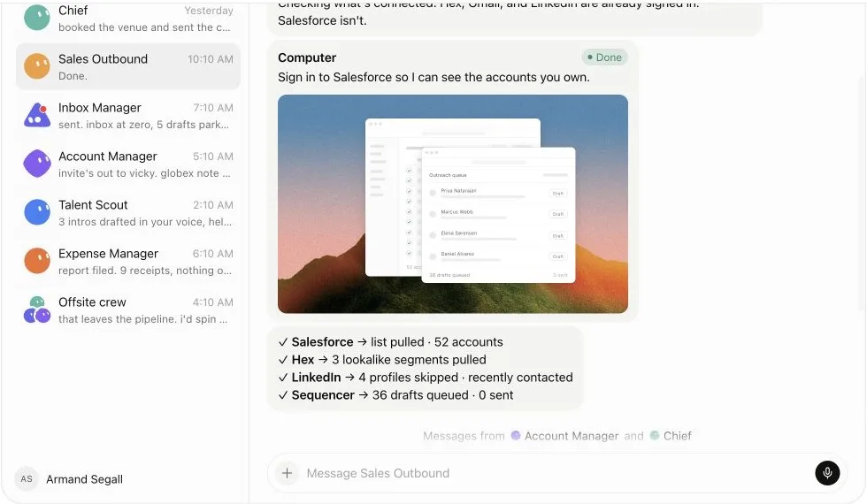Open the Account Manager conversation
The height and width of the screenshot is (504, 867).
pyautogui.click(x=128, y=164)
